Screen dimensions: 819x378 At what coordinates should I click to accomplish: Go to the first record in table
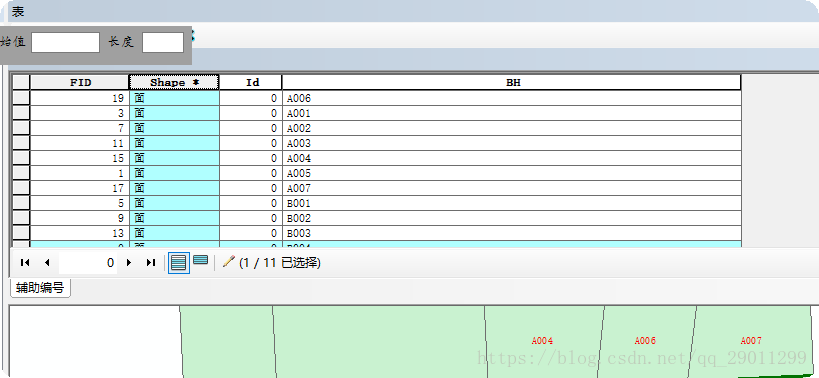point(25,263)
